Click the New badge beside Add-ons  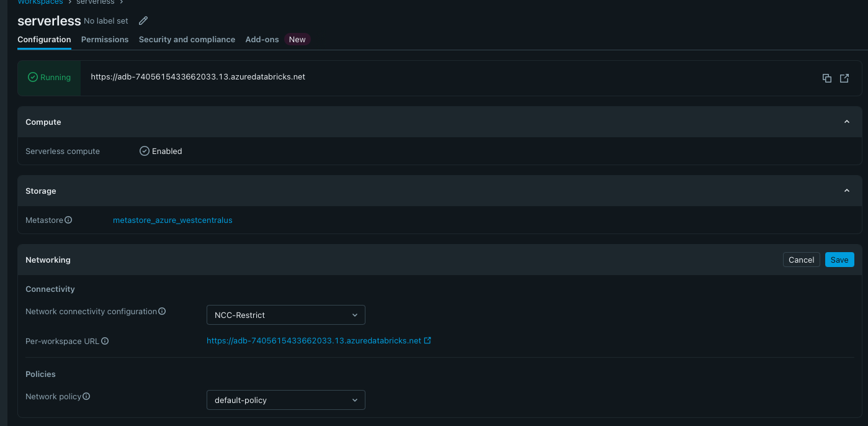coord(297,39)
